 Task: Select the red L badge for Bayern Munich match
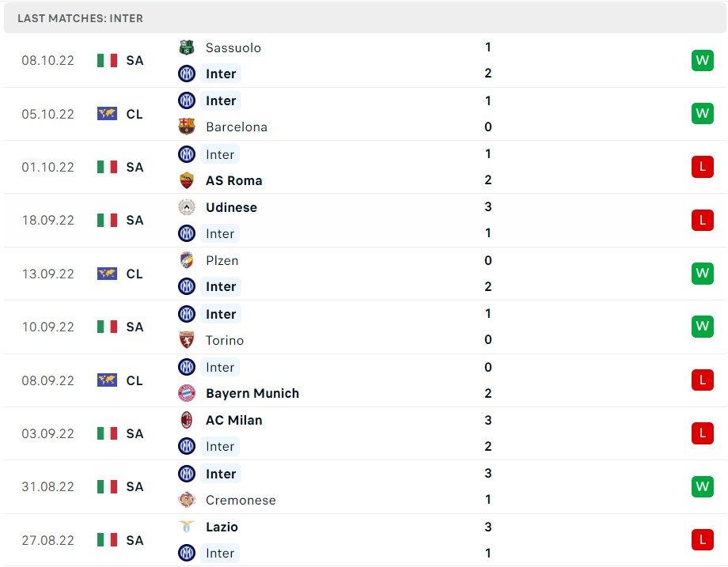point(702,380)
